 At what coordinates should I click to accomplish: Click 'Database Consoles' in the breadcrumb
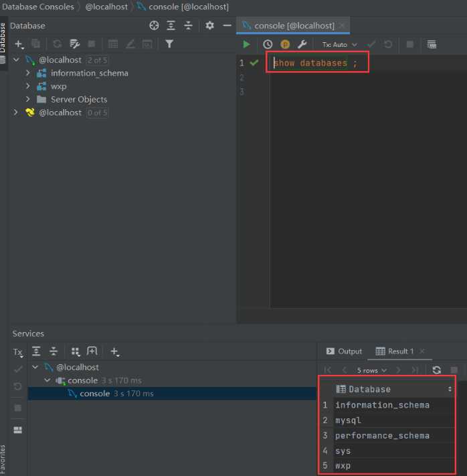(x=38, y=7)
